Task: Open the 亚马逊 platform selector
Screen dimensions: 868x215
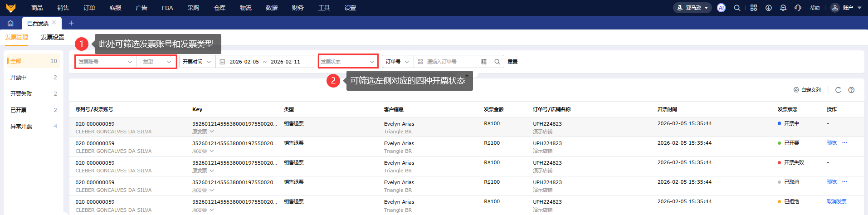Action: pyautogui.click(x=692, y=8)
